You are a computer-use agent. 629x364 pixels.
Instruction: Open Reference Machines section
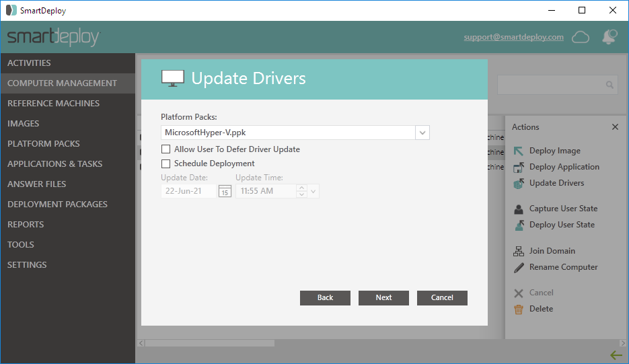click(68, 103)
